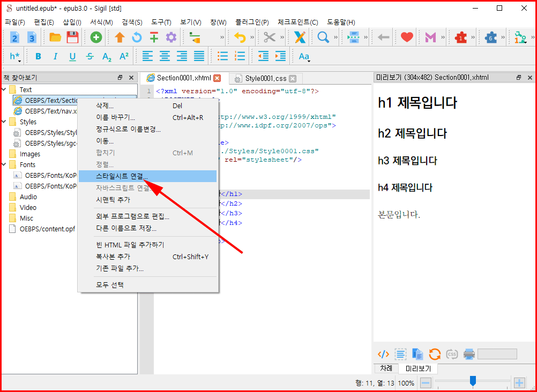Run plugin 1 red puzzle icon
Image resolution: width=537 pixels, height=392 pixels.
[x=460, y=37]
